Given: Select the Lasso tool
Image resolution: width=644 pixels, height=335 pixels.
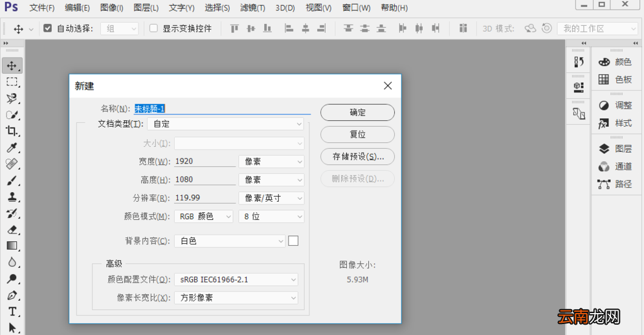Looking at the screenshot, I should coord(12,98).
